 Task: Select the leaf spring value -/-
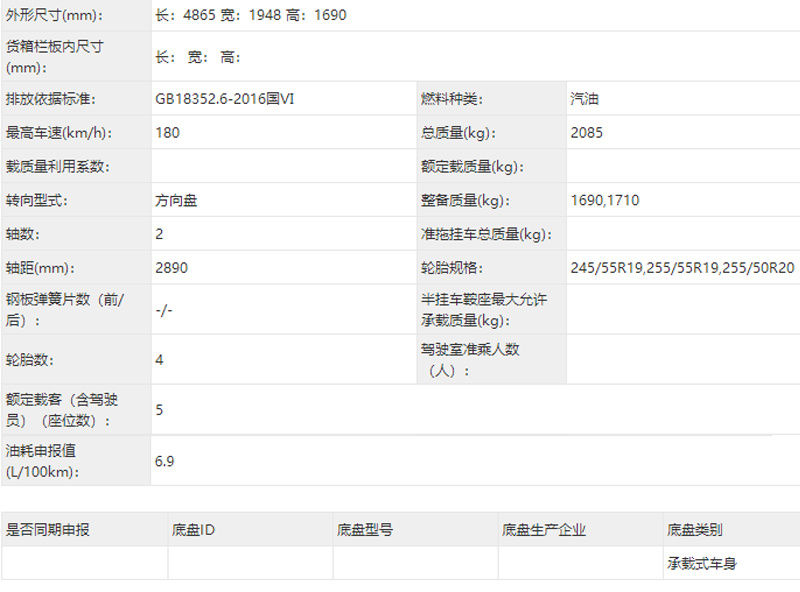[164, 310]
